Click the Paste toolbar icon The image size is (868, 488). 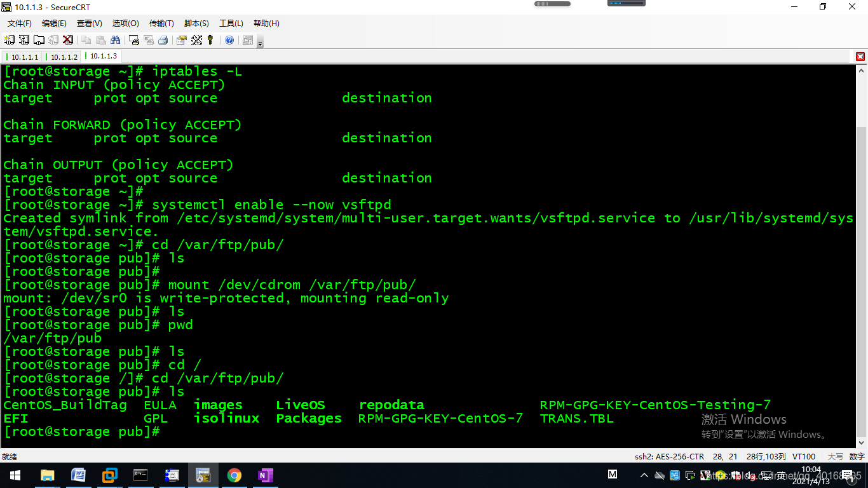pyautogui.click(x=101, y=40)
